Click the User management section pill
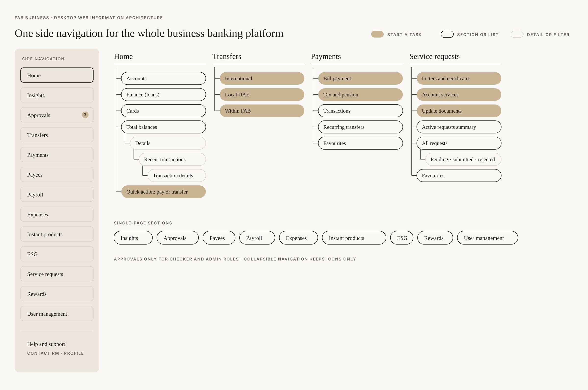Screen dimensions: 588x390 (487, 238)
